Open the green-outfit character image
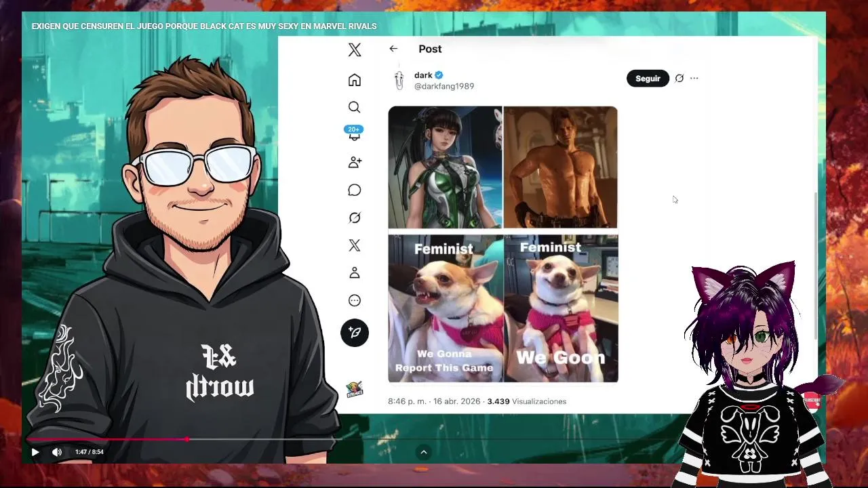 445,167
